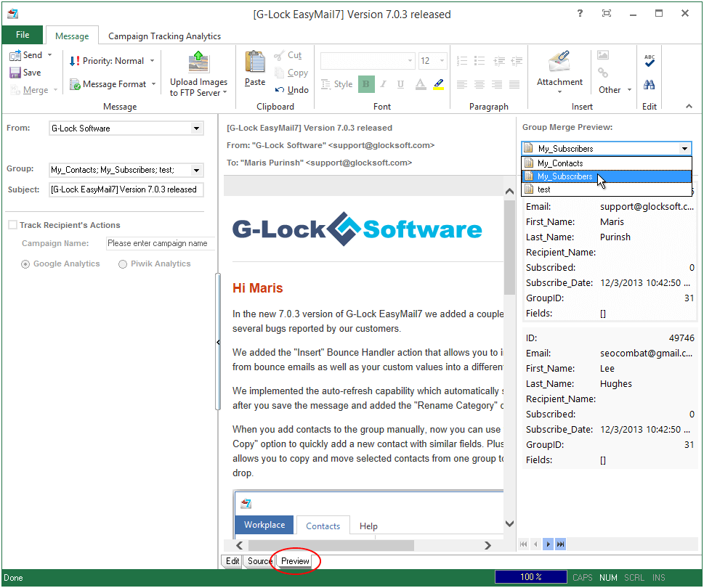704x588 pixels.
Task: Justify paragraph alignment icon
Action: pyautogui.click(x=514, y=84)
